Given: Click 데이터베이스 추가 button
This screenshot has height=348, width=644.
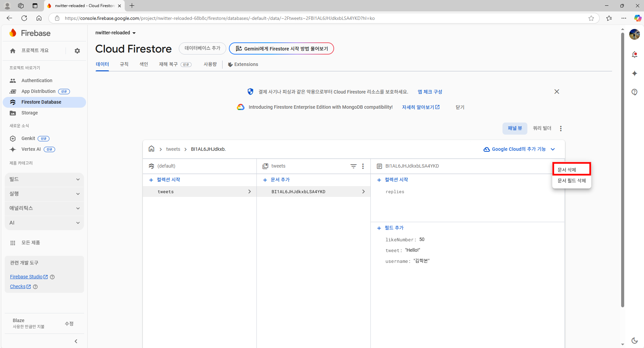Looking at the screenshot, I should 202,48.
